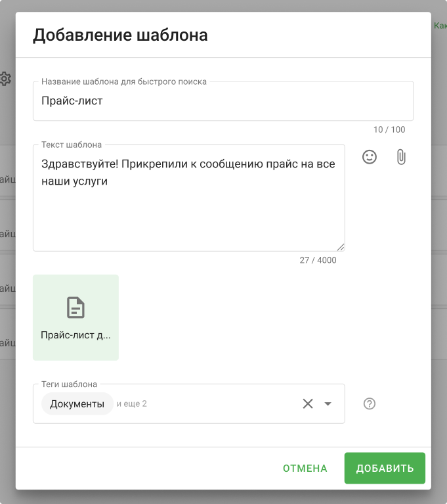Click the "и еще 2" tags text

pyautogui.click(x=132, y=403)
